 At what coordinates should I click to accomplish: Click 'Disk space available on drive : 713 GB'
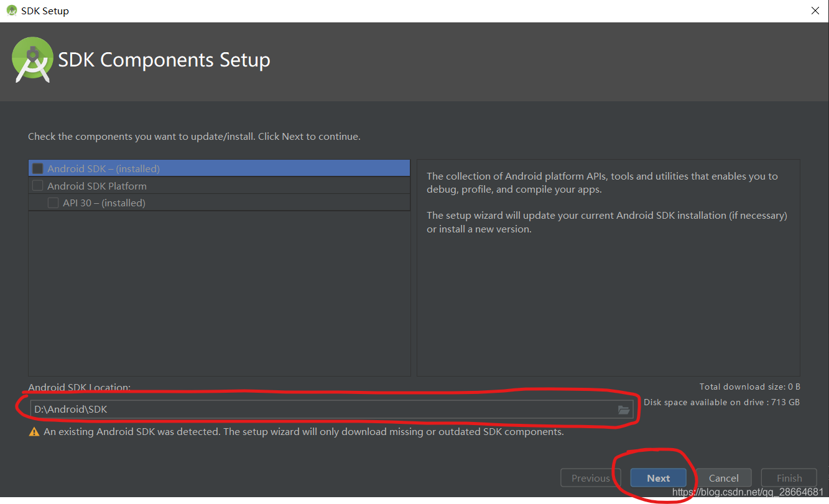(721, 402)
